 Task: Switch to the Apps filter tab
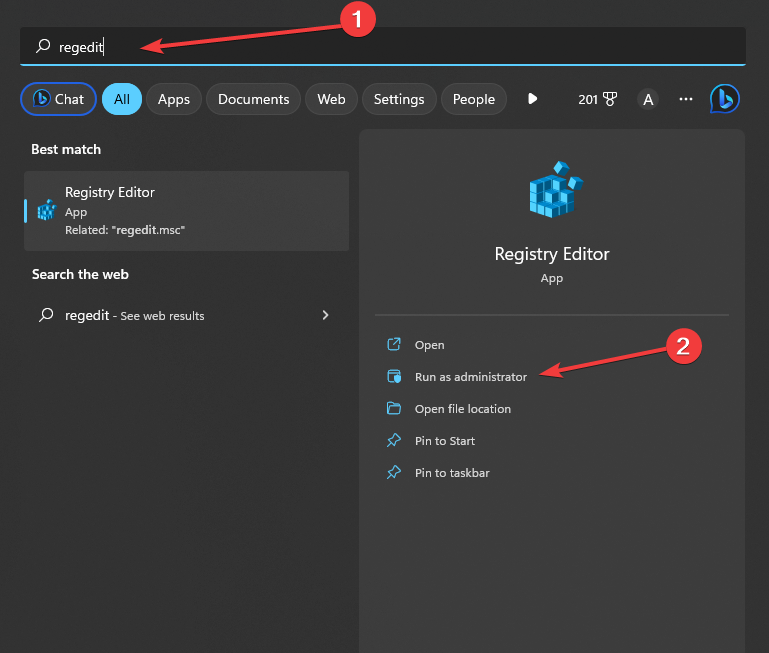(174, 99)
